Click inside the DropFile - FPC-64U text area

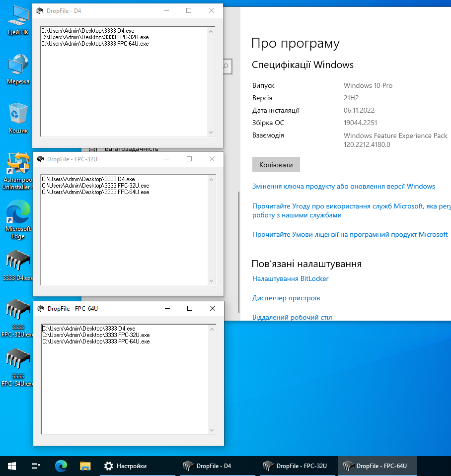(x=124, y=387)
